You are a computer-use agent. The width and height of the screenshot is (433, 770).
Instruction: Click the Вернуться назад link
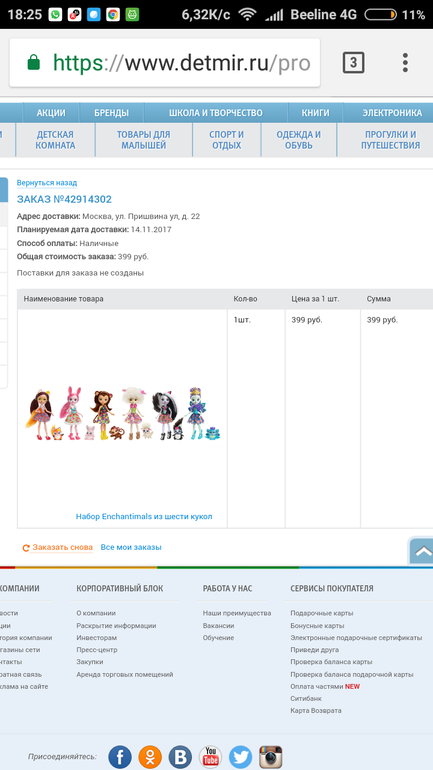pos(47,183)
